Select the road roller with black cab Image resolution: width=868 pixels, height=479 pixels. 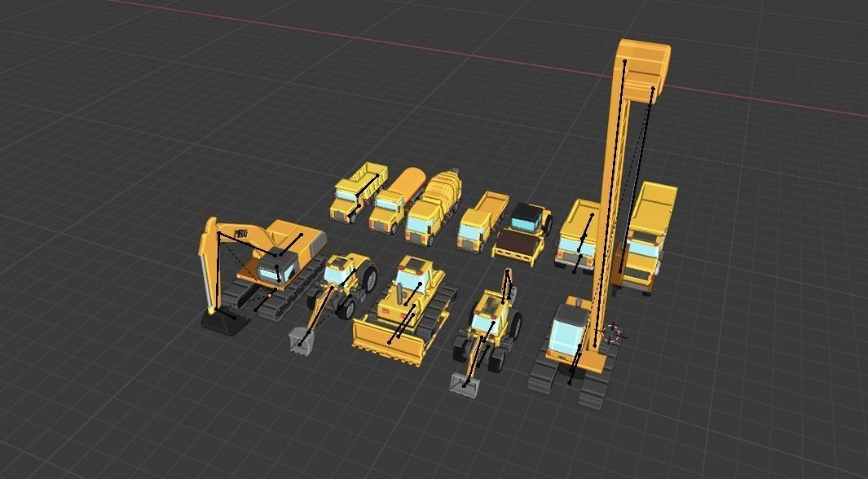[x=522, y=234]
